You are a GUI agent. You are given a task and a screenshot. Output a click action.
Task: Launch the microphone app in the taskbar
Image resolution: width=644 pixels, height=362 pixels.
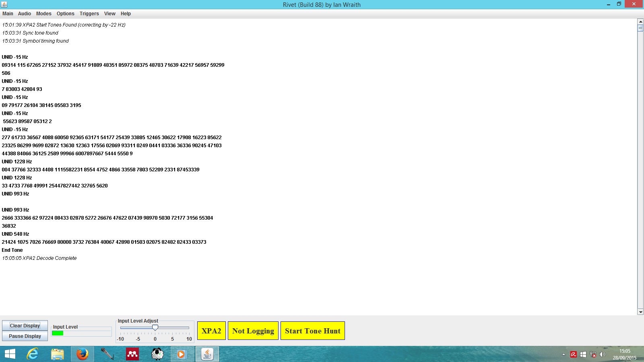click(107, 354)
